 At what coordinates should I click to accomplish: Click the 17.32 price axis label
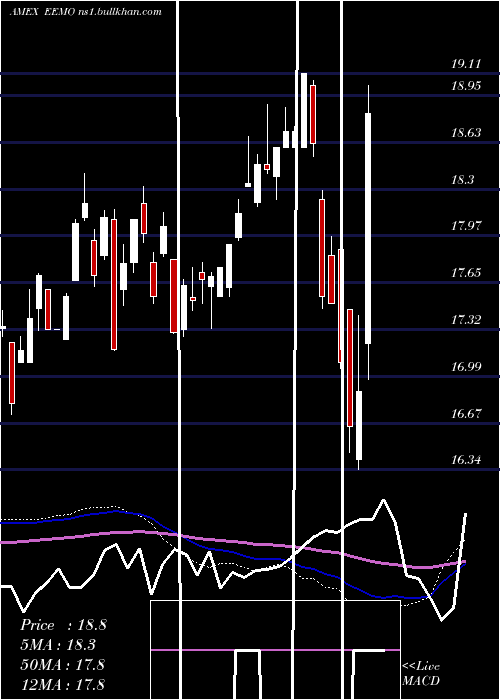[466, 320]
